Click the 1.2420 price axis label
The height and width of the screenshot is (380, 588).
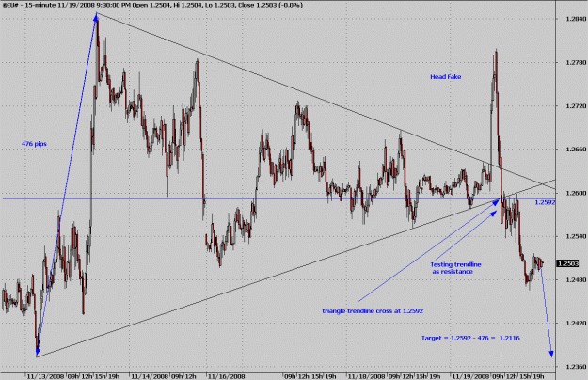click(x=576, y=323)
